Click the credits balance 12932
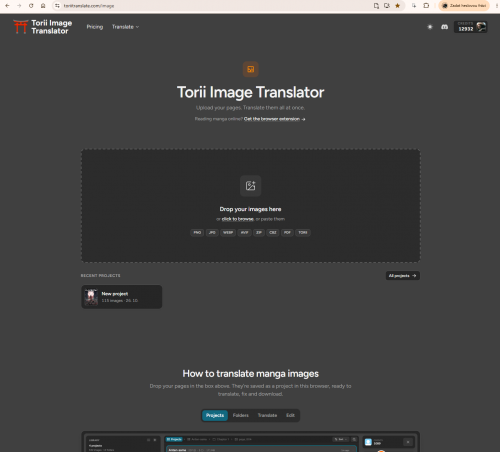 [466, 29]
